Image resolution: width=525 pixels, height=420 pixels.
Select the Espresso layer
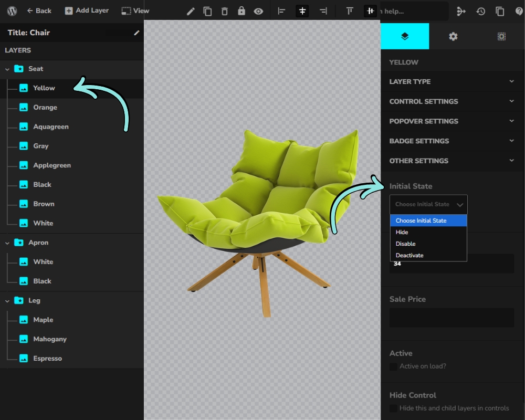pyautogui.click(x=71, y=359)
